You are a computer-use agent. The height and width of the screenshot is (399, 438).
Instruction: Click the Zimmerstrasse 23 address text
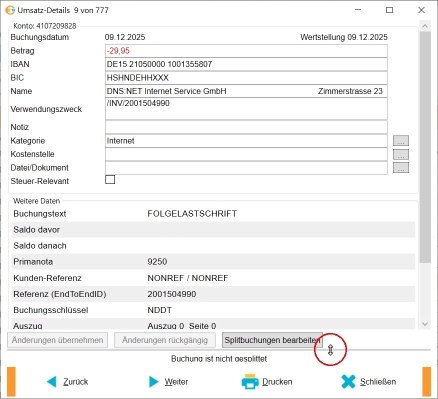[x=350, y=91]
